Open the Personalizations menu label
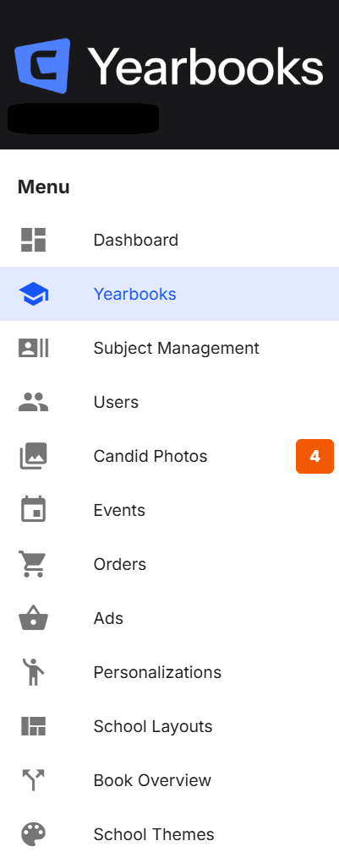Image resolution: width=339 pixels, height=868 pixels. [157, 672]
